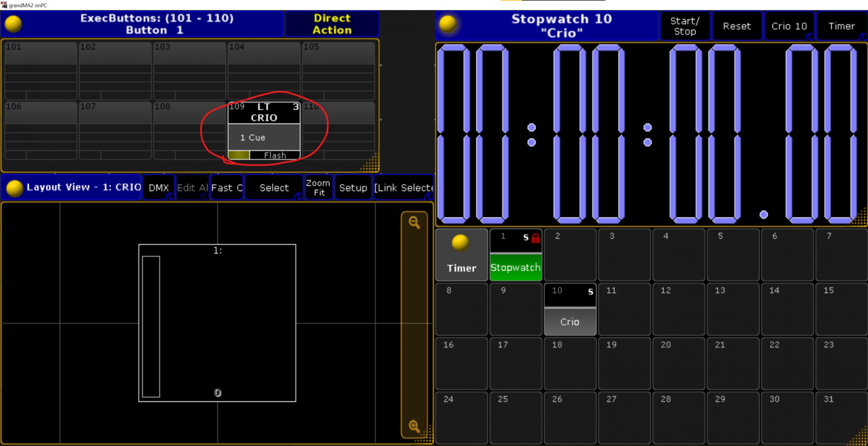Open Select dropdown in Layout View

tap(274, 188)
